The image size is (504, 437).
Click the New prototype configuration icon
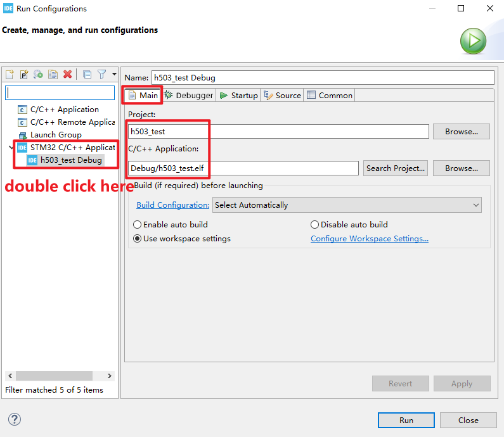coord(24,75)
